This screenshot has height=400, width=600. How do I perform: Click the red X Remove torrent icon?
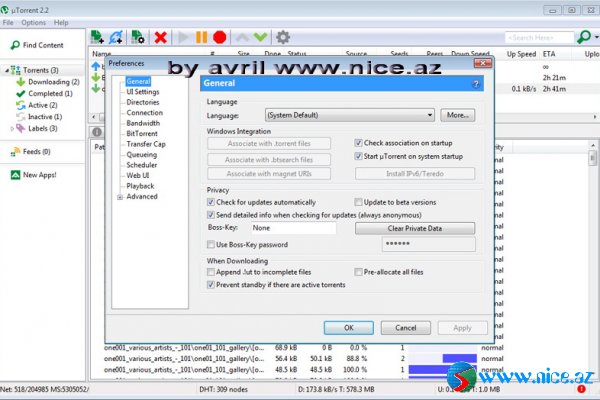[161, 37]
